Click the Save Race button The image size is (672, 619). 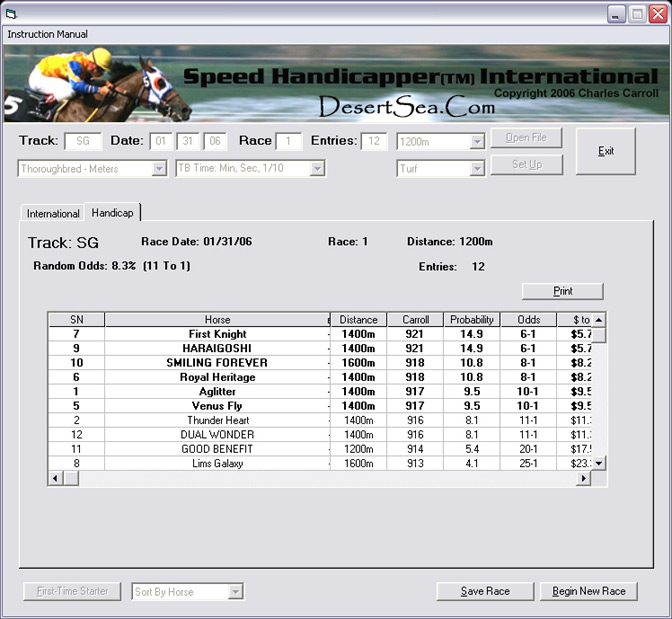coord(485,591)
